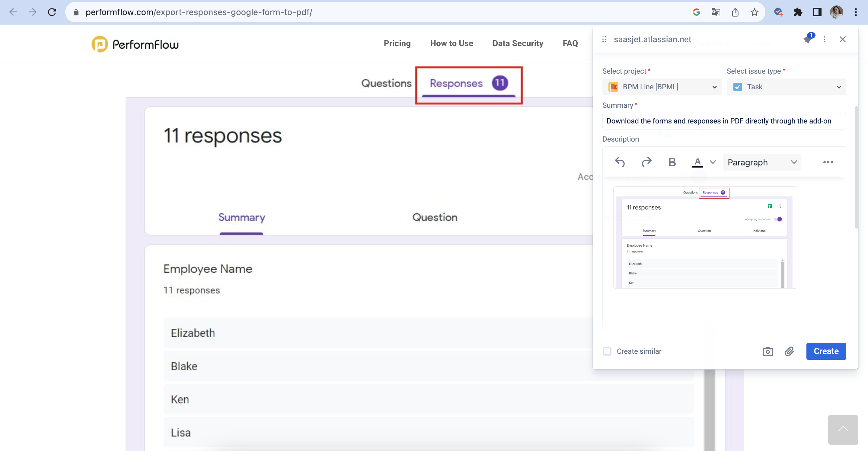Open the Pricing menu item
868x451 pixels.
[x=397, y=43]
